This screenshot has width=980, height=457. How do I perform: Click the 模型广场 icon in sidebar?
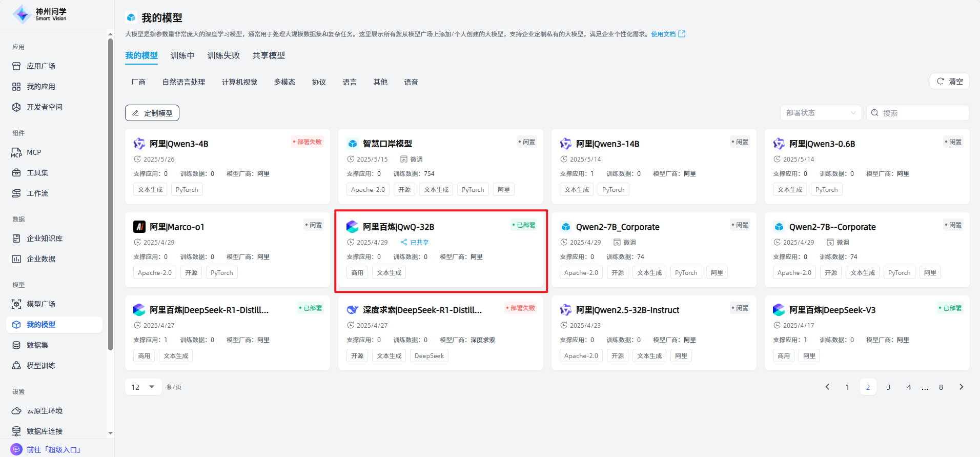16,304
